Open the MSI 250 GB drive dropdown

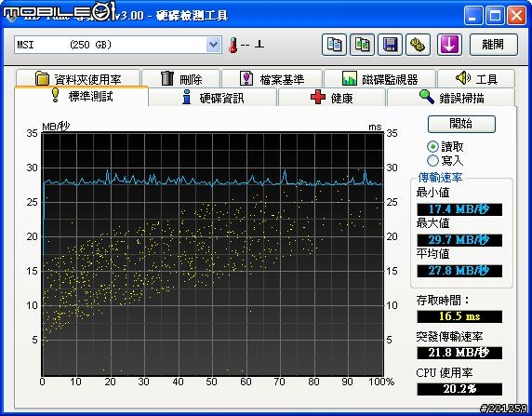(118, 45)
